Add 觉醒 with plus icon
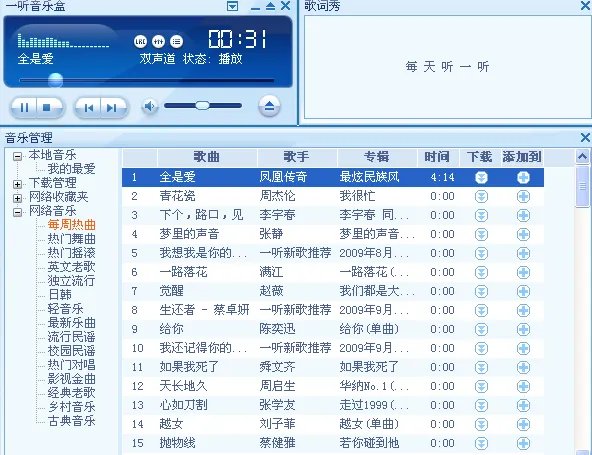 click(x=523, y=291)
